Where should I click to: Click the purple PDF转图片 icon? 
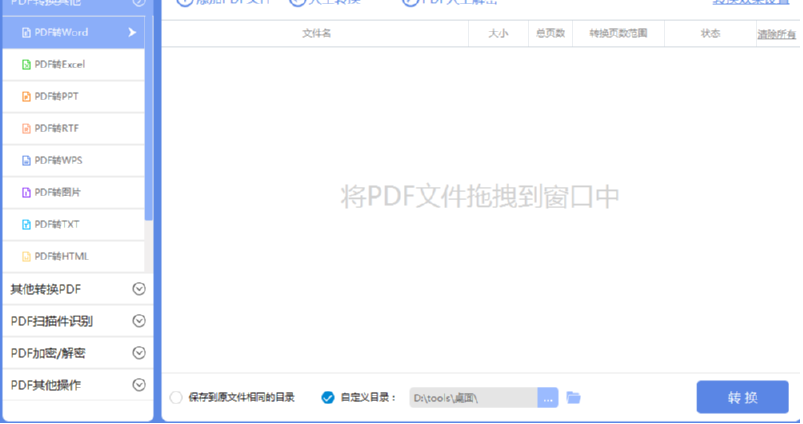click(x=26, y=193)
